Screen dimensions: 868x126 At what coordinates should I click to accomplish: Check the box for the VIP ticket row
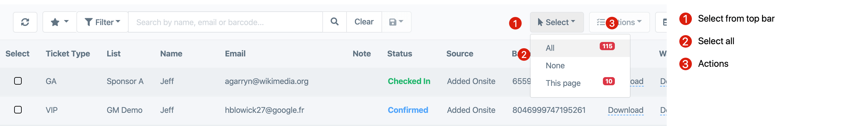coord(18,110)
